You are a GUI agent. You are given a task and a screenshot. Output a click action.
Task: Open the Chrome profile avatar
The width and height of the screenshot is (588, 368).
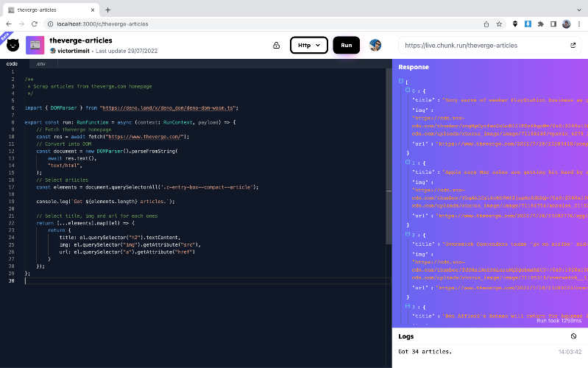point(566,24)
